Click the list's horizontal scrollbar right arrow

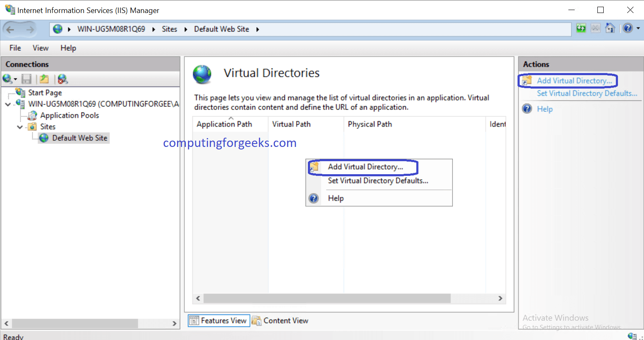[500, 298]
